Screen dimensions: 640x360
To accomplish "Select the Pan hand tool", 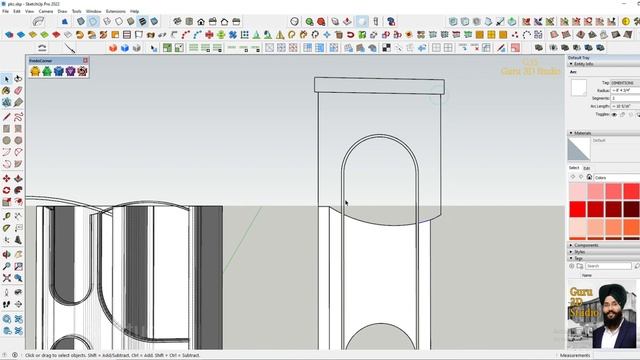I will pyautogui.click(x=18, y=254).
